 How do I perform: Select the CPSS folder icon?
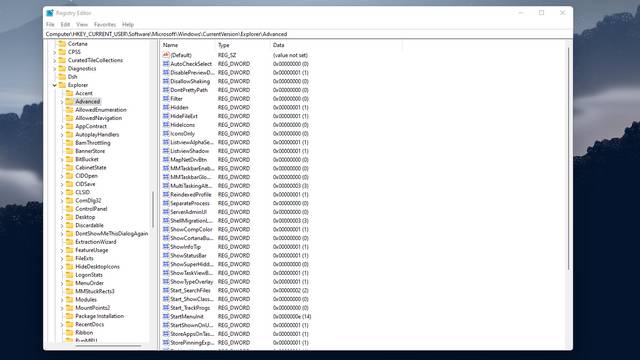pyautogui.click(x=62, y=52)
